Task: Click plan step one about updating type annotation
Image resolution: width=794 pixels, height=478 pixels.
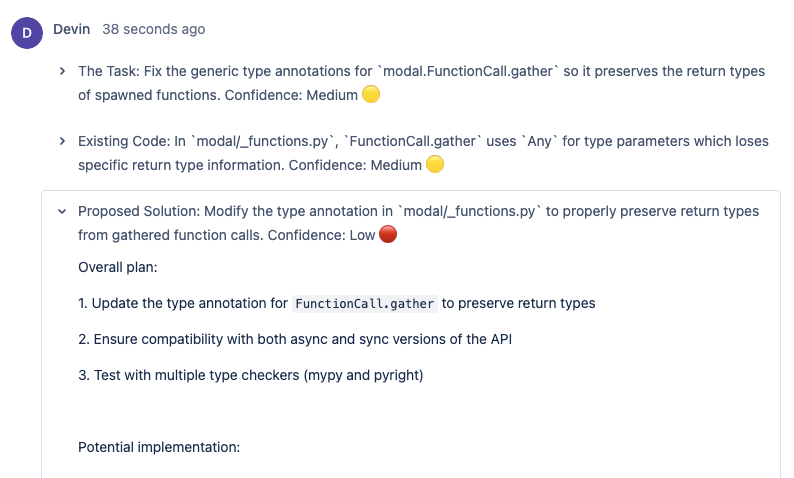Action: 337,303
